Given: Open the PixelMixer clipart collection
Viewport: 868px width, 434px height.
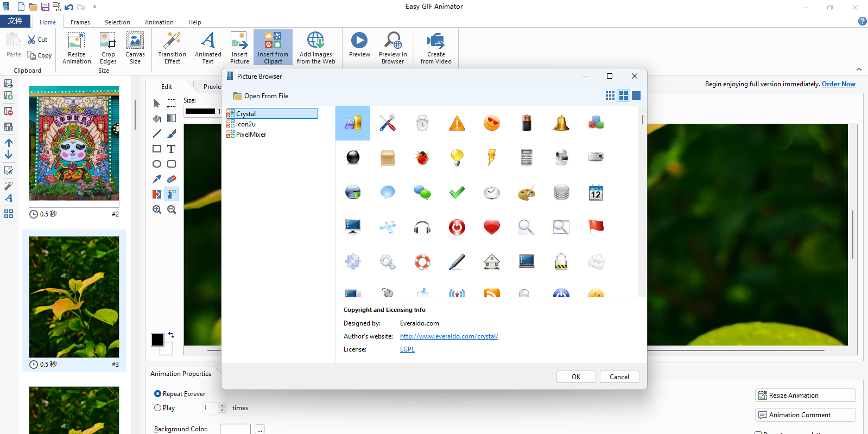Looking at the screenshot, I should 251,135.
